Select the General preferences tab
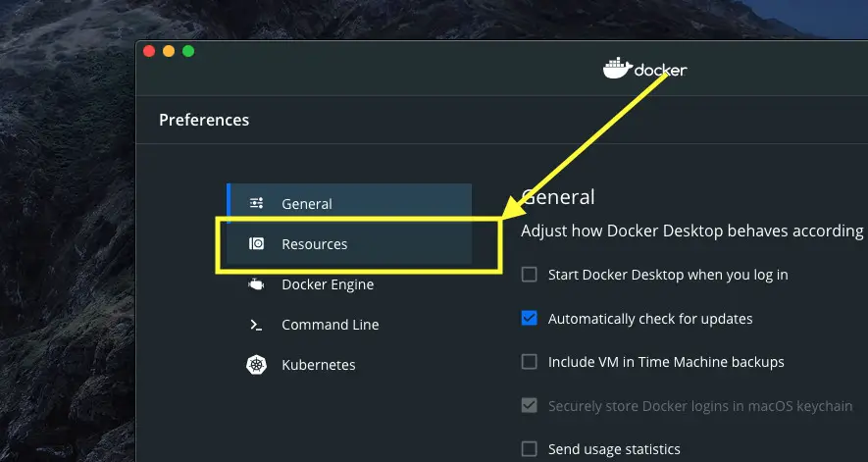This screenshot has width=868, height=462. 349,204
